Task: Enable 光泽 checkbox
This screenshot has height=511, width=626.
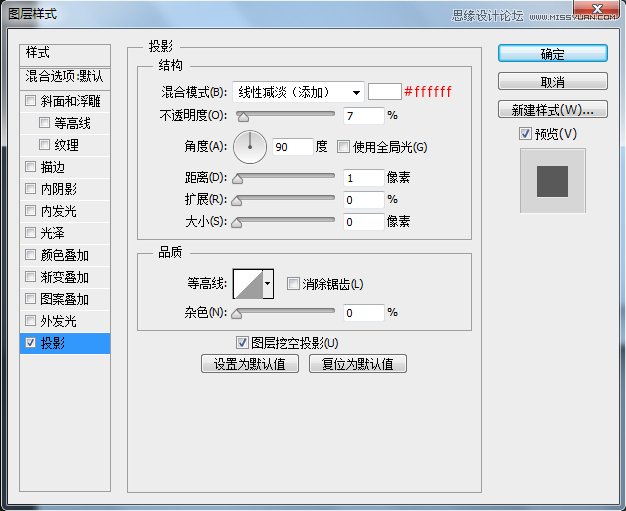Action: click(30, 232)
